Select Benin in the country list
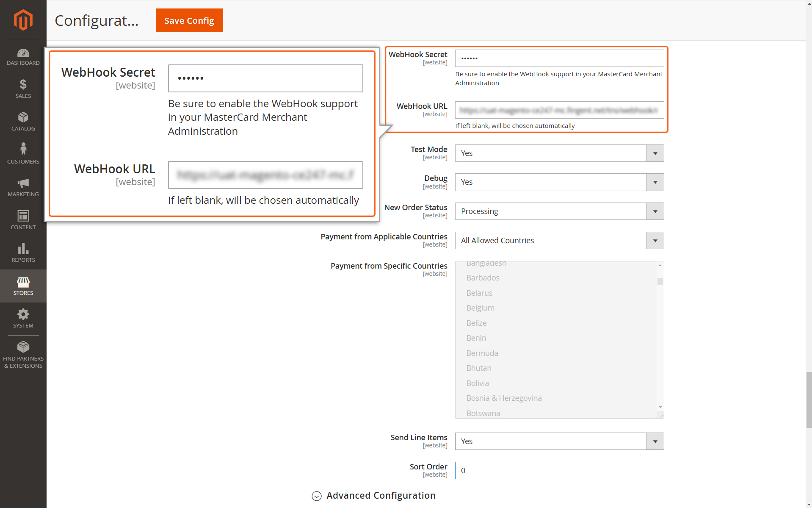812x508 pixels. [x=476, y=338]
